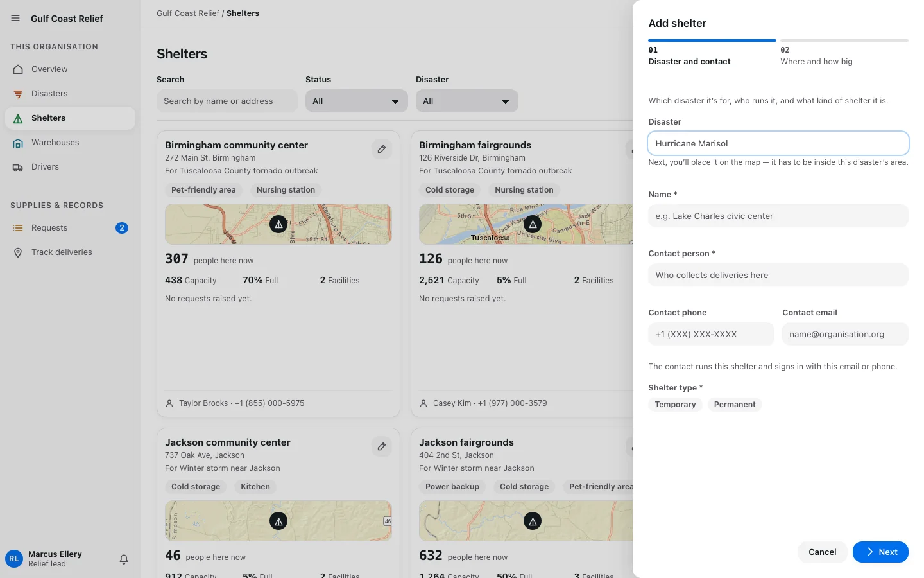This screenshot has height=578, width=924.
Task: Click the shelter Name input field
Action: pos(778,216)
